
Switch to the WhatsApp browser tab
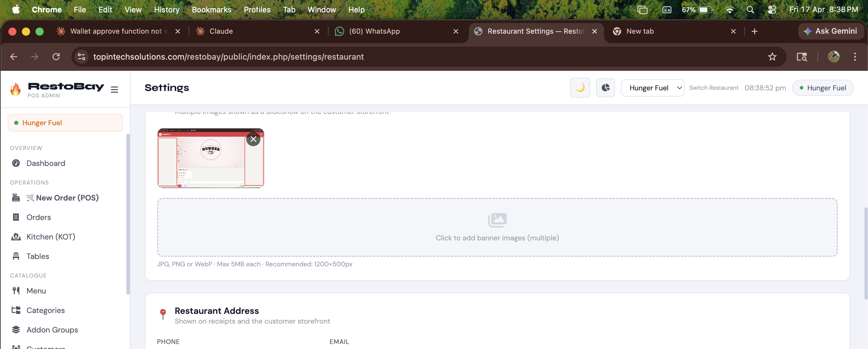[374, 31]
